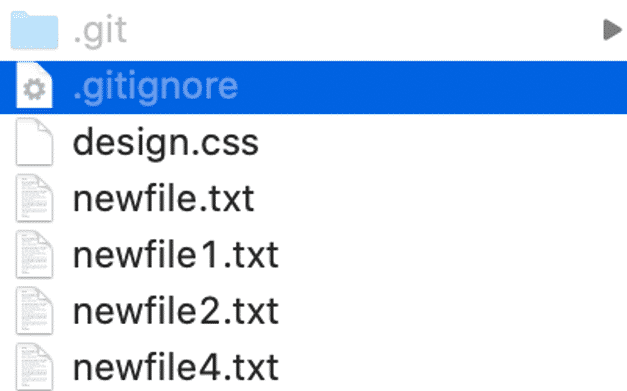
Task: Click empty space in newfile2.txt row
Action: [x=452, y=311]
